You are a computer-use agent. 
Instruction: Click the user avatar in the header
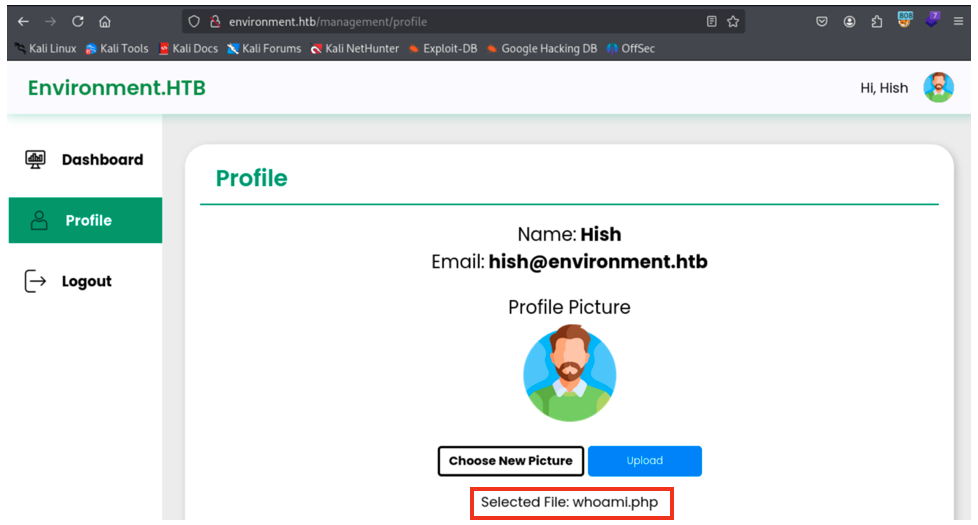click(939, 87)
